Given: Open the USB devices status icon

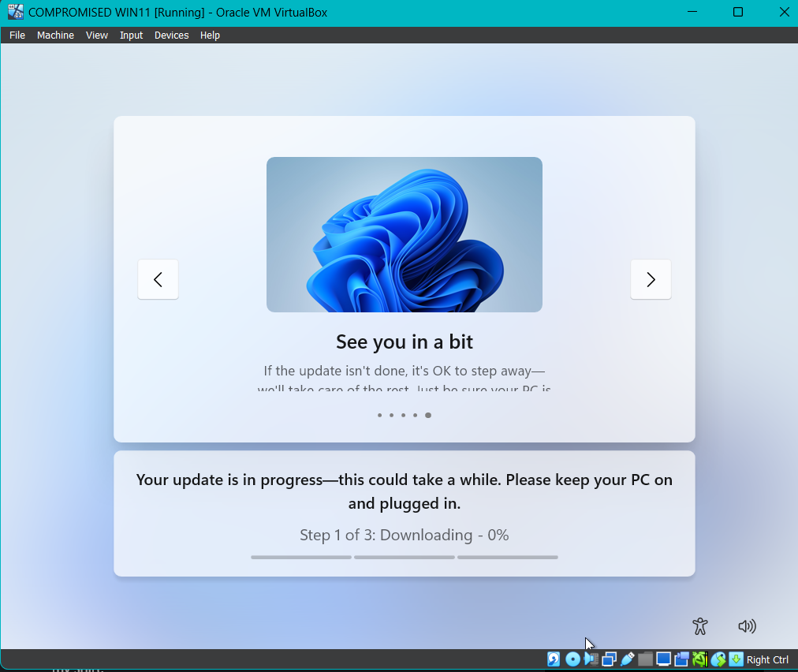Looking at the screenshot, I should point(628,659).
